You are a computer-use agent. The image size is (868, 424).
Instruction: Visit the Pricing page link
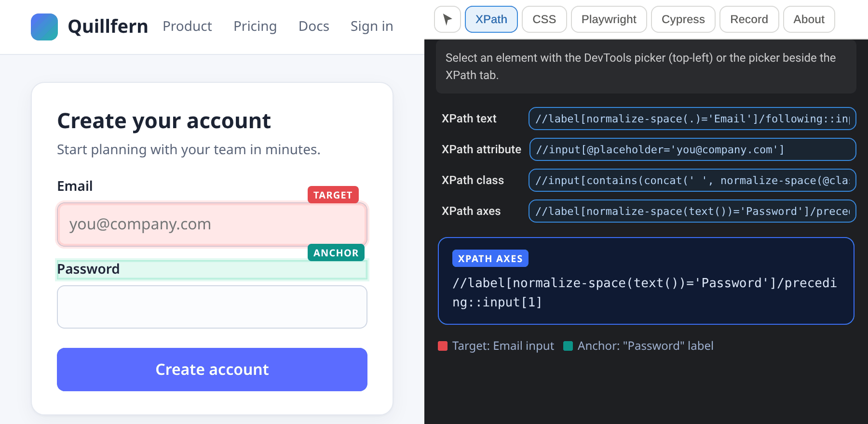point(255,26)
